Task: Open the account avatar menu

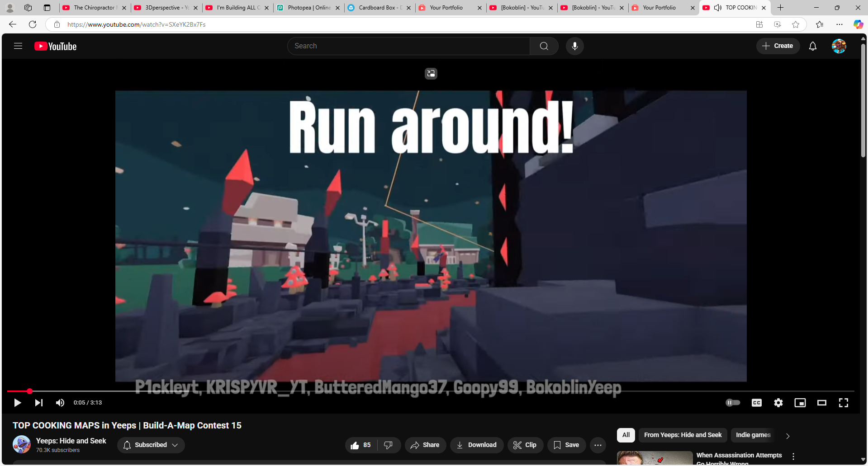Action: click(x=839, y=46)
